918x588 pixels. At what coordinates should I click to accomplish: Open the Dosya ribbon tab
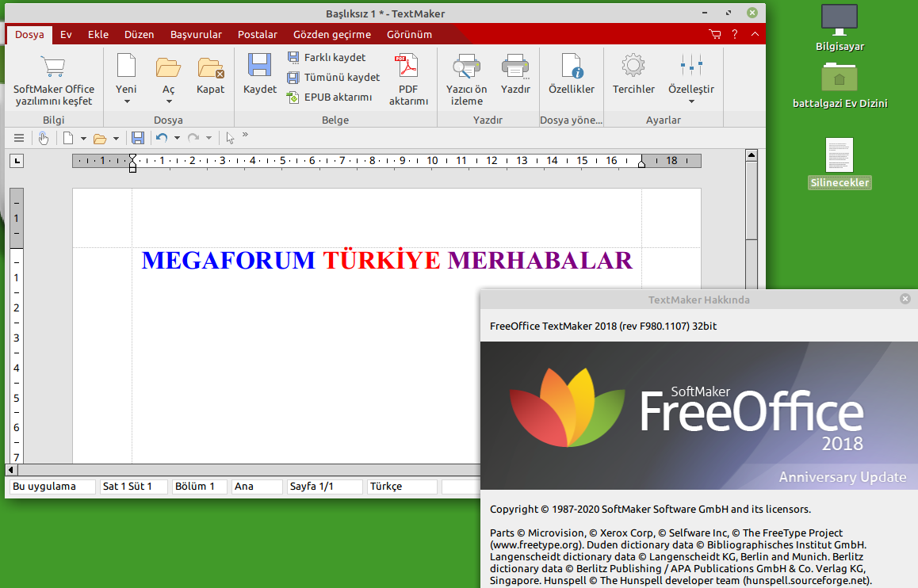tap(29, 35)
